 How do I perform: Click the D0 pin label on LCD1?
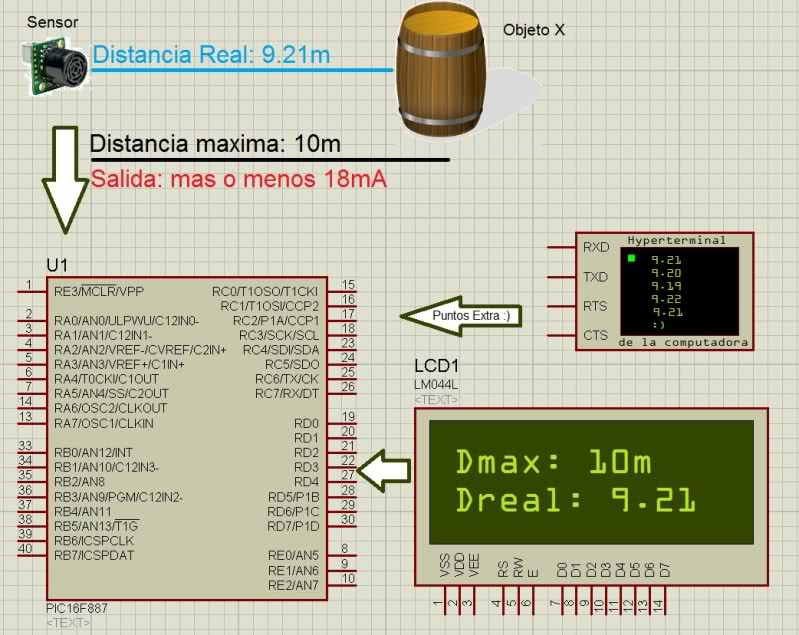click(x=562, y=570)
